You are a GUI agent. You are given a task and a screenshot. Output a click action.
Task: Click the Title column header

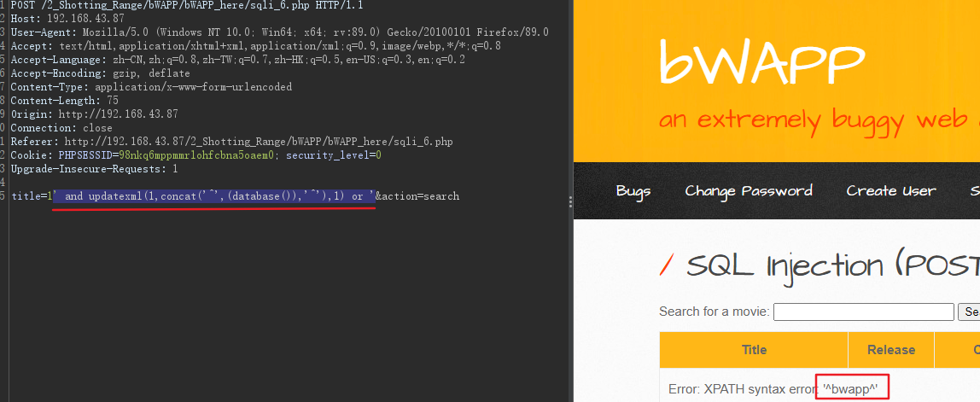point(754,349)
